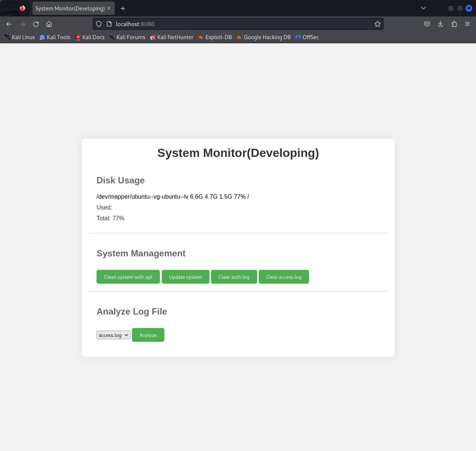Image resolution: width=476 pixels, height=451 pixels.
Task: Go back using the browser back arrow
Action: [x=9, y=24]
